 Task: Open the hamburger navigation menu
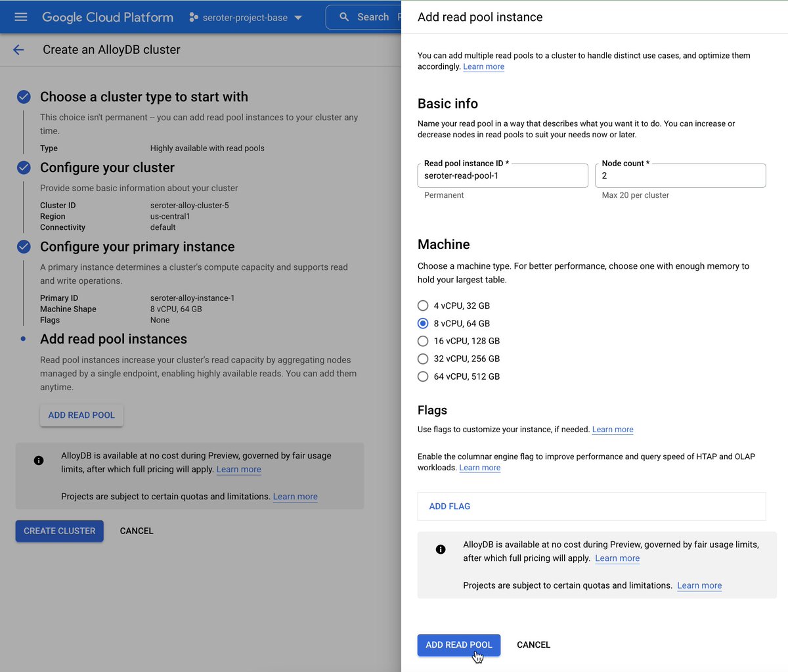[21, 17]
